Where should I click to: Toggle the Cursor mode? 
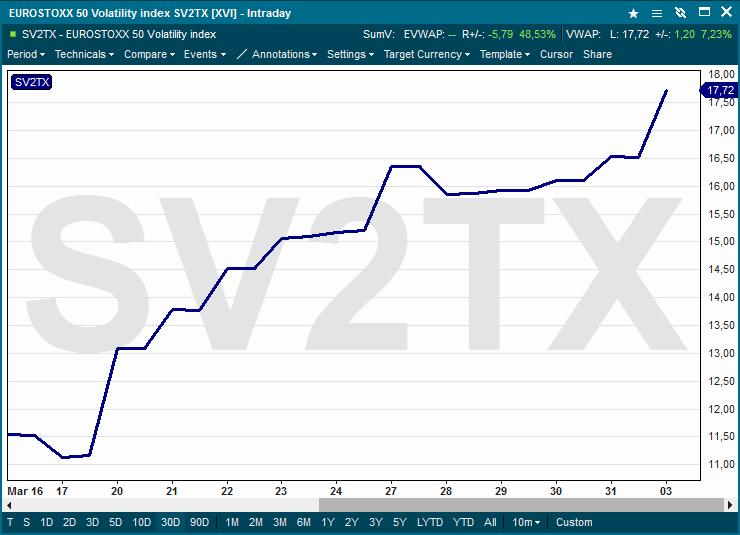coord(556,54)
